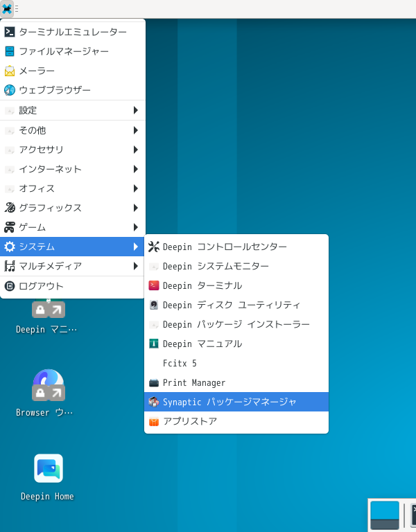The image size is (416, 532).
Task: Open Deepin マニュアル entry
Action: pyautogui.click(x=236, y=344)
